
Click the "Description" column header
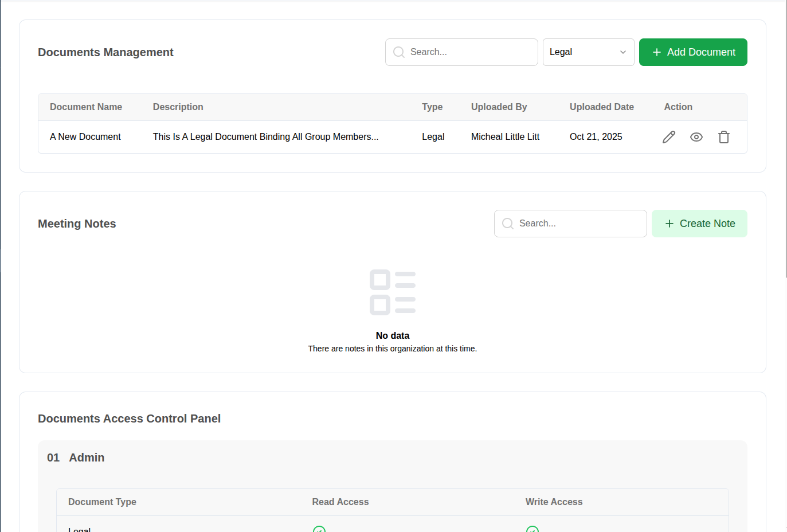[x=178, y=107]
